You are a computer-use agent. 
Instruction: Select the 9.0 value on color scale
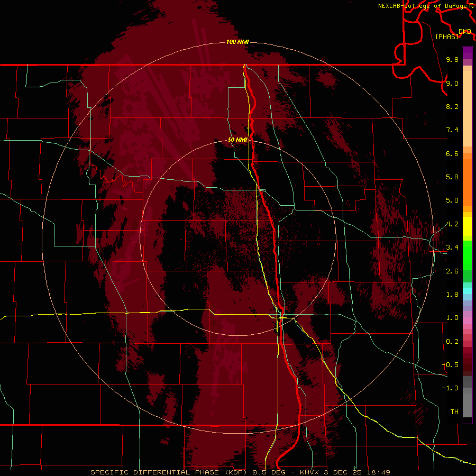pyautogui.click(x=452, y=83)
